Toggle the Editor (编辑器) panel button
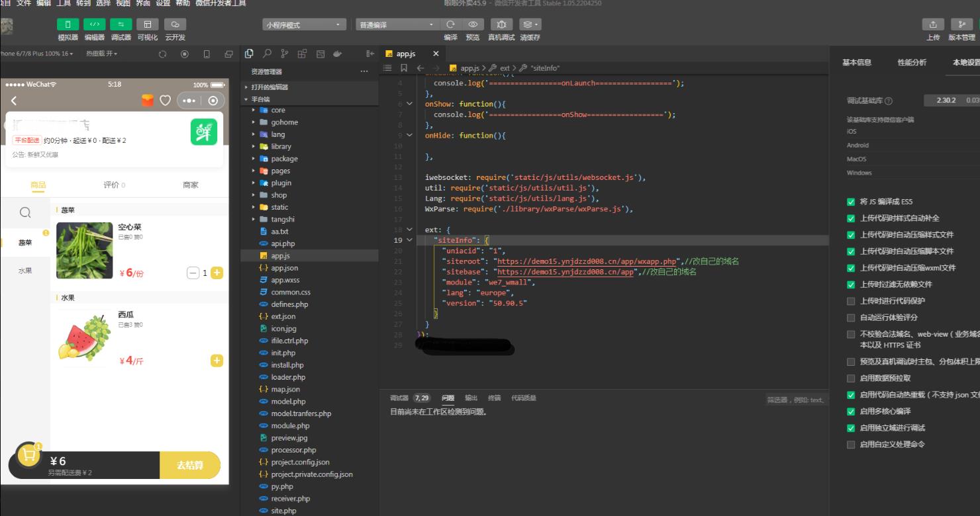 click(94, 24)
